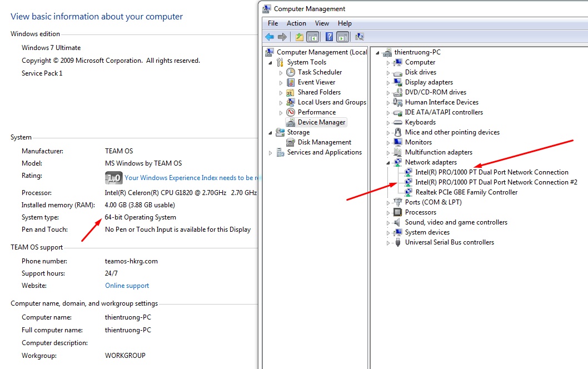Click Sound, video and game controllers icon
Screen dimensions: 588x369
(x=398, y=222)
